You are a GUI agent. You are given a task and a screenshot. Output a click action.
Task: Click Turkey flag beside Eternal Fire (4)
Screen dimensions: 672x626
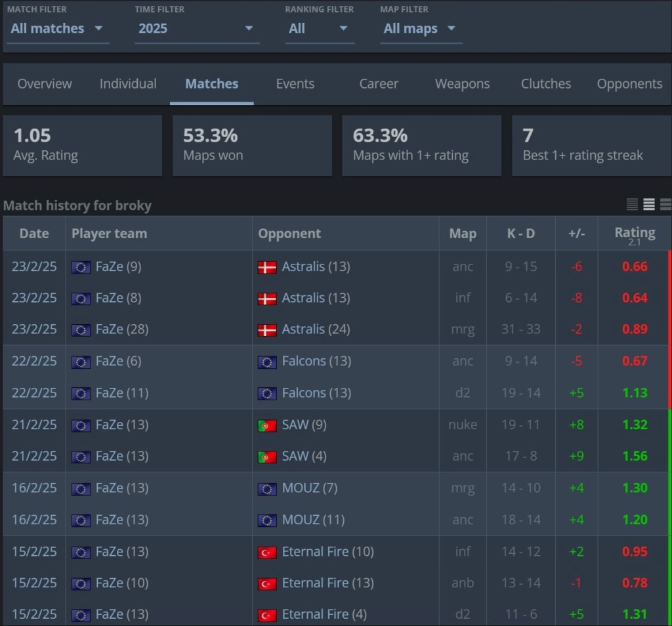tap(267, 616)
